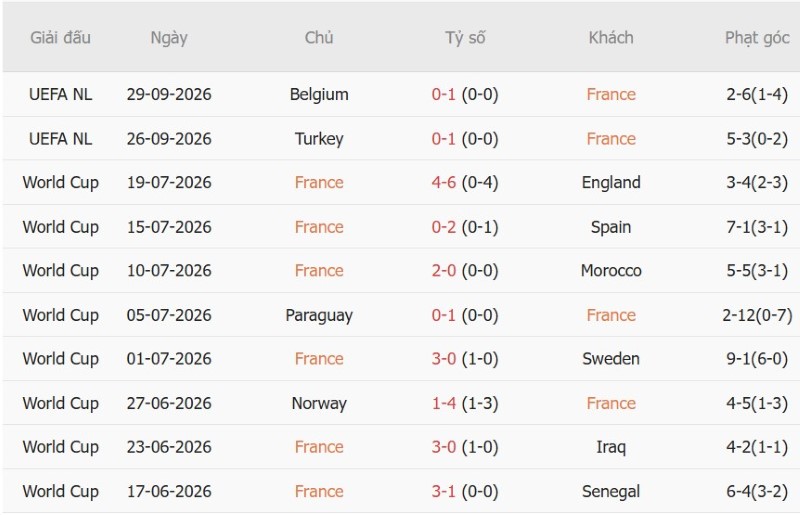The image size is (800, 515).
Task: Select Morocco team name
Action: point(611,271)
